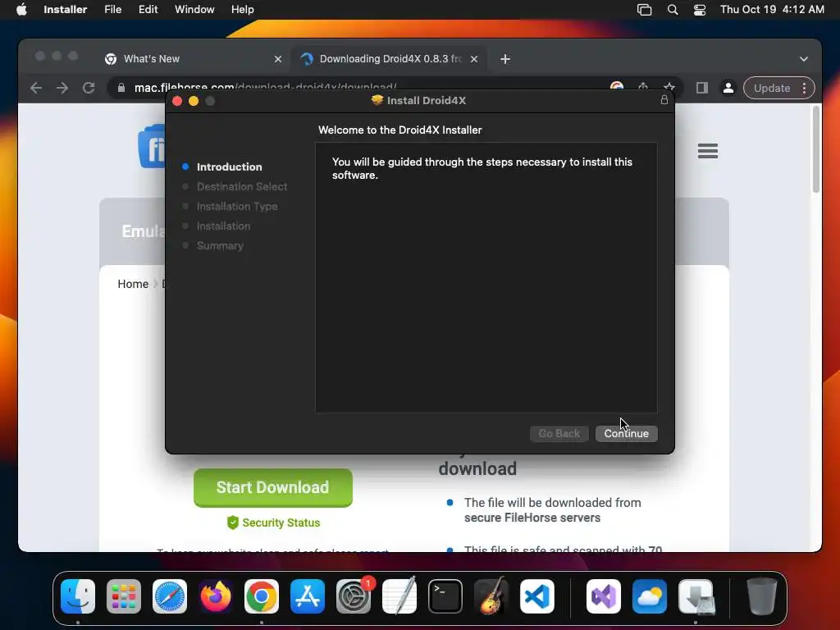Click the Security Status link
840x630 pixels.
coord(273,523)
